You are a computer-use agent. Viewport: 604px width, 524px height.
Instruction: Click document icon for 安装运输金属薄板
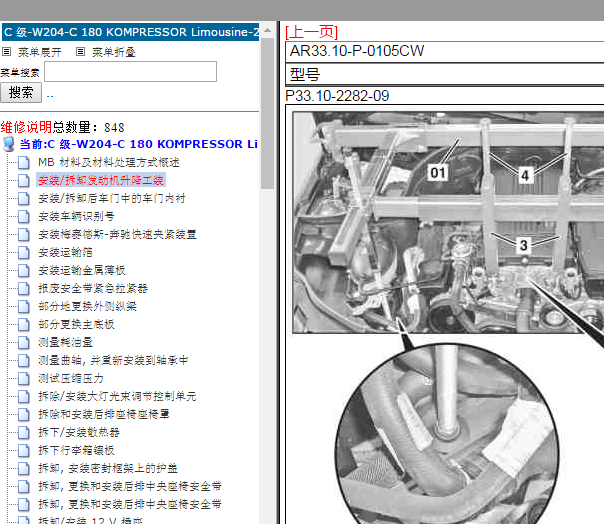[23, 270]
